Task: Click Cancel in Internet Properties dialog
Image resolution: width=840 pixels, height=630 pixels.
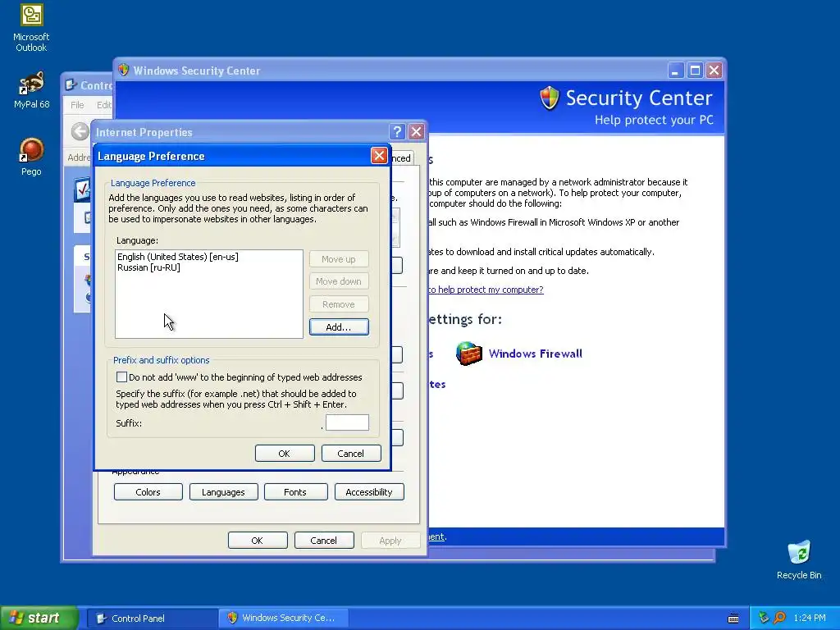Action: coord(324,540)
